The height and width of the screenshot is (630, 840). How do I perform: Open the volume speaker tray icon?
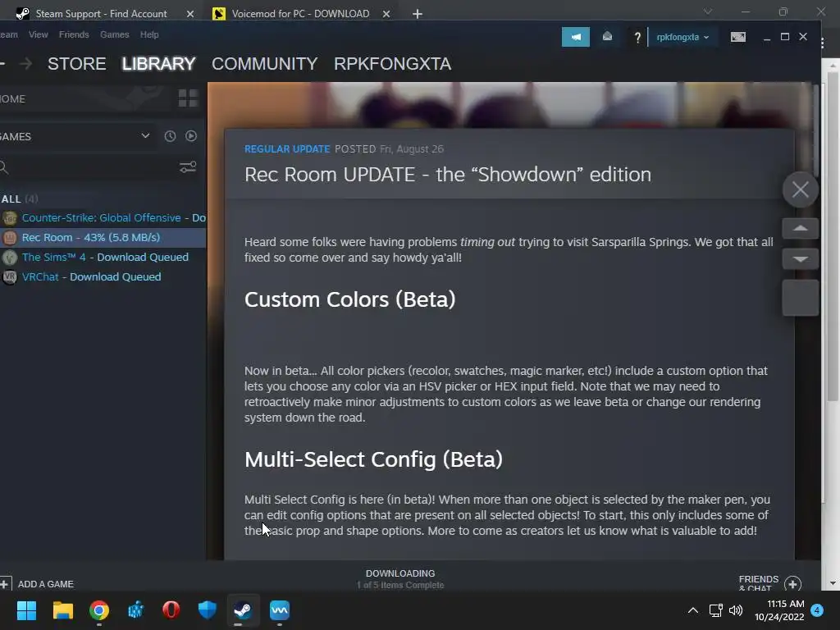pos(736,610)
